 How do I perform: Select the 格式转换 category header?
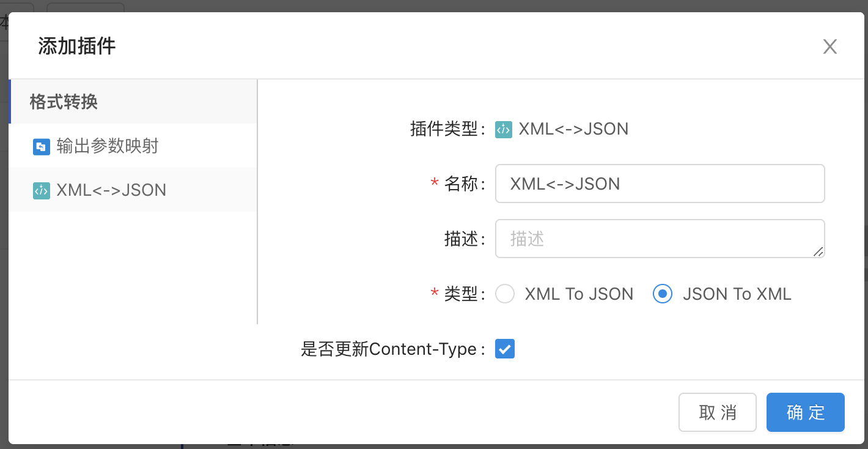click(64, 102)
